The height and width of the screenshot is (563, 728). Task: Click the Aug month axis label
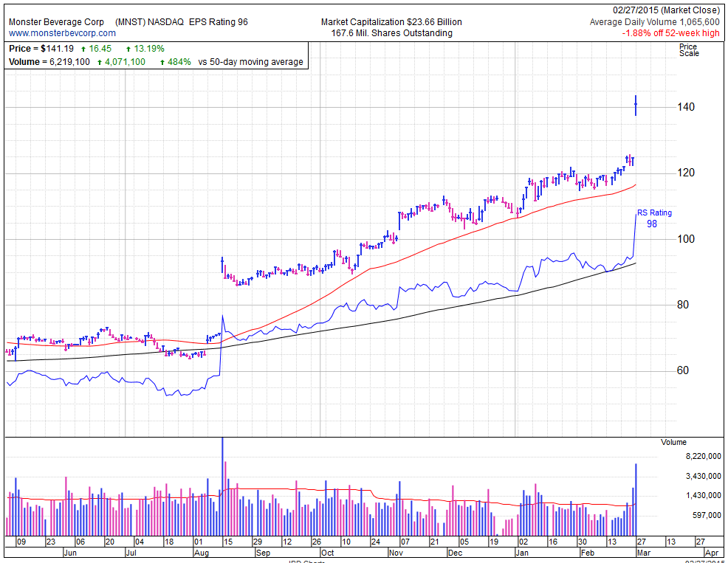(x=202, y=553)
